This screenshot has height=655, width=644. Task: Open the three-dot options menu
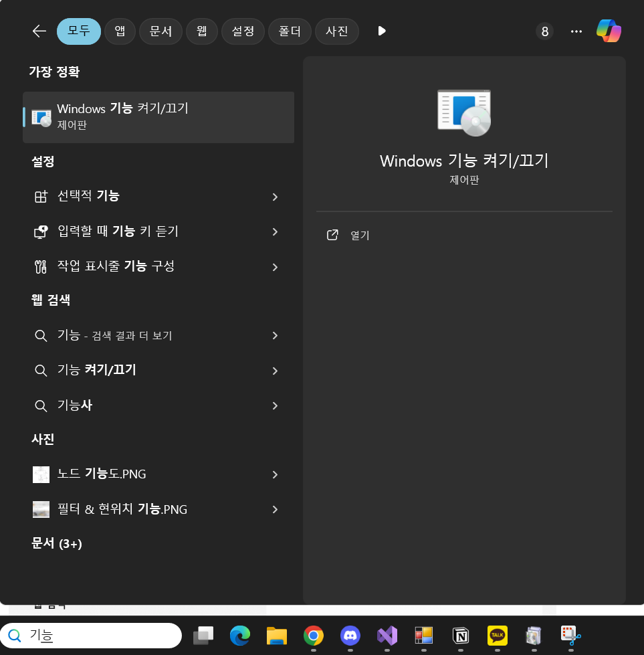point(576,31)
